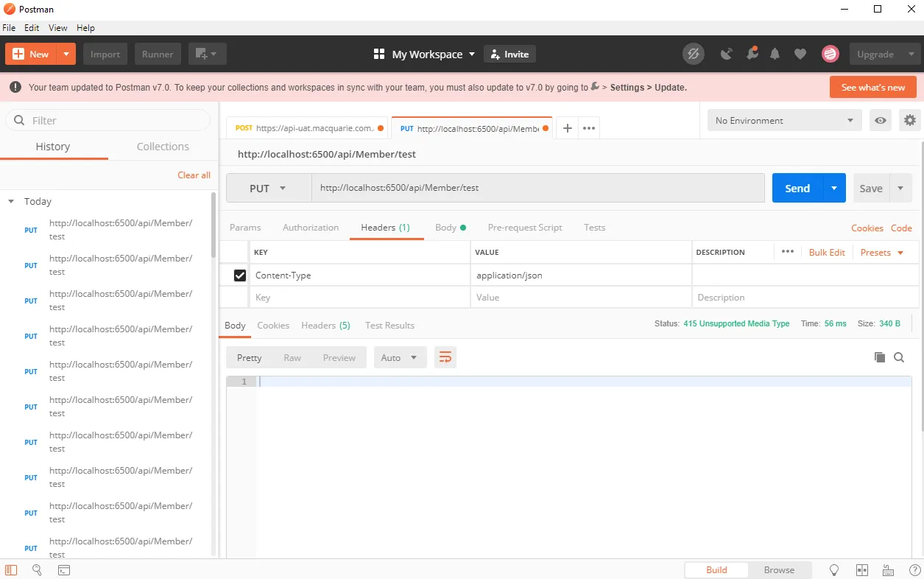
Task: Switch to response Headers (5) tab
Action: click(x=325, y=326)
